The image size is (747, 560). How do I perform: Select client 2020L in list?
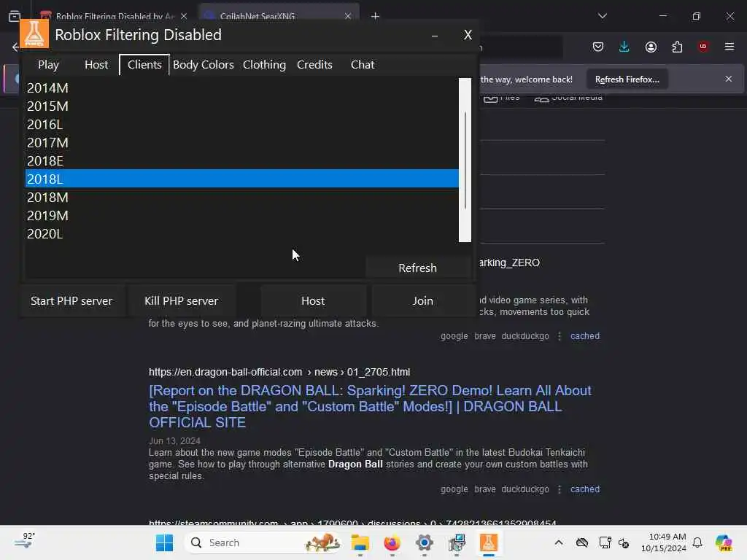click(241, 234)
